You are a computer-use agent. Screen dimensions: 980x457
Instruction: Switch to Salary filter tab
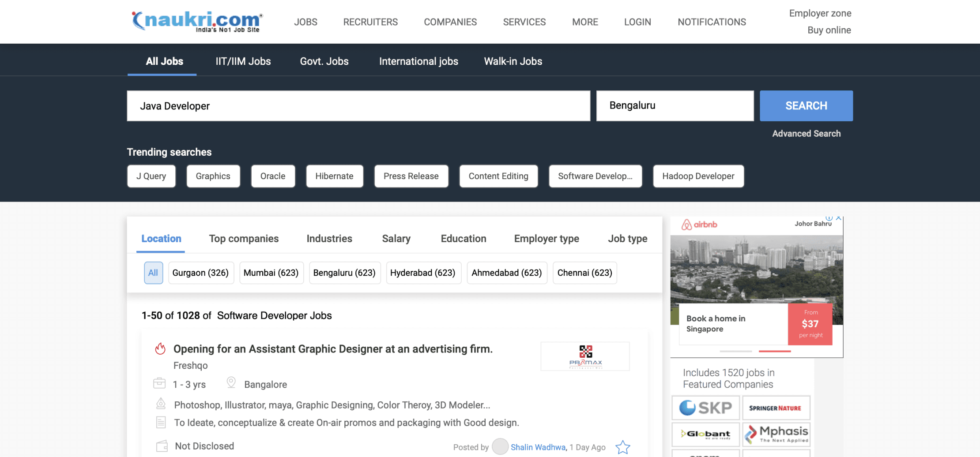coord(396,239)
